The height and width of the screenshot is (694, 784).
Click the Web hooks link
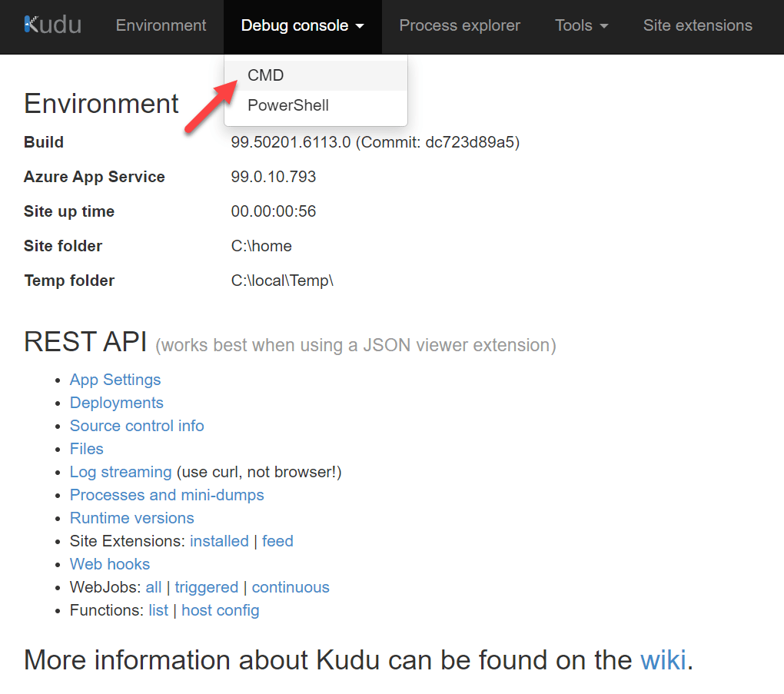pyautogui.click(x=110, y=564)
